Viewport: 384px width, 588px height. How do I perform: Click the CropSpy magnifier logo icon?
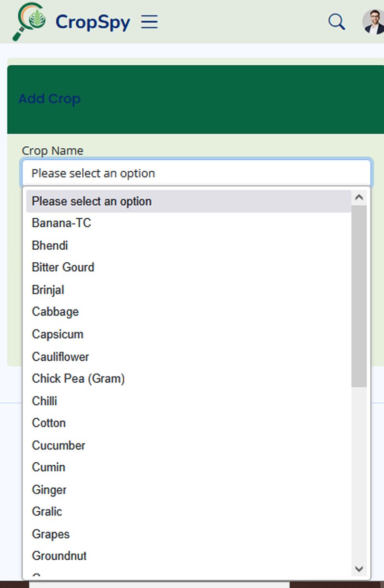pyautogui.click(x=30, y=21)
